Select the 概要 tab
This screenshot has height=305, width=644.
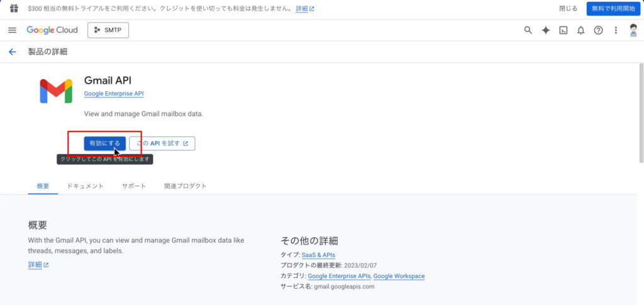point(43,186)
